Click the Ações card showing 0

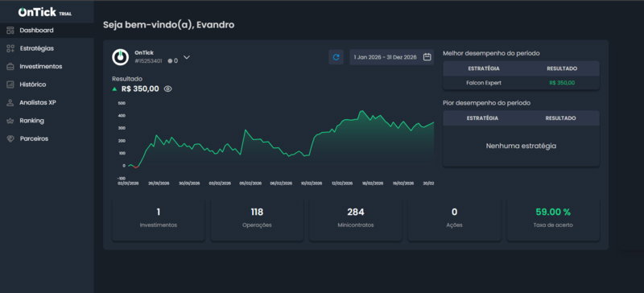click(454, 220)
